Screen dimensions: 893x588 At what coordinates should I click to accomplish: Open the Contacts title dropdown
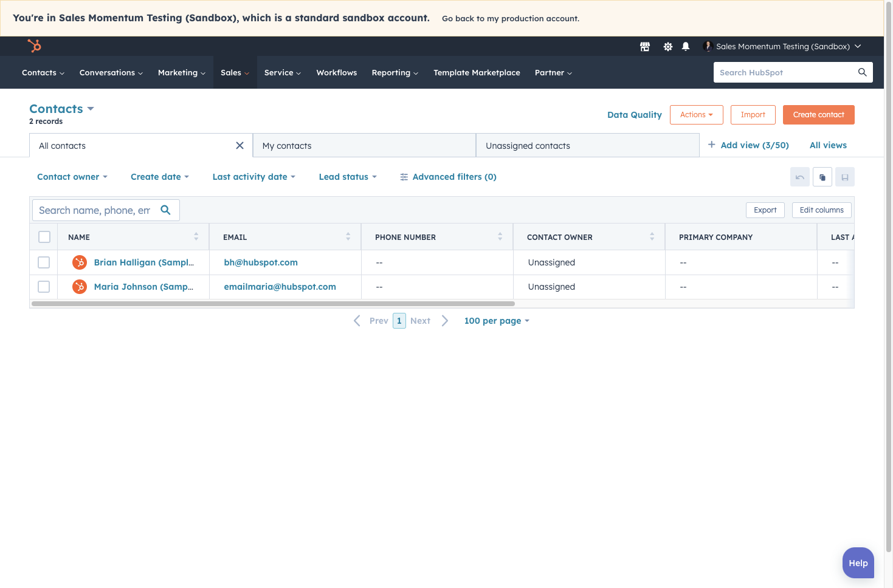[x=61, y=109]
